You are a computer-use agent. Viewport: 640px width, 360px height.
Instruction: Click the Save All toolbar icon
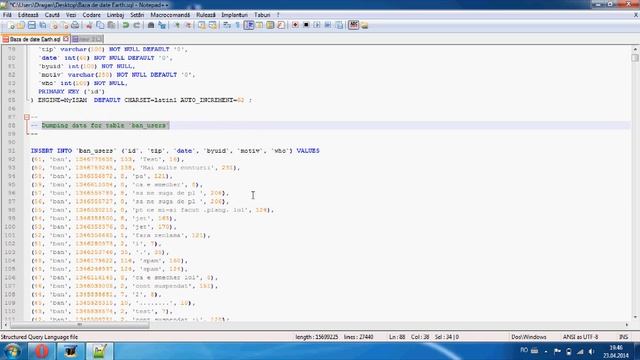(x=42, y=25)
